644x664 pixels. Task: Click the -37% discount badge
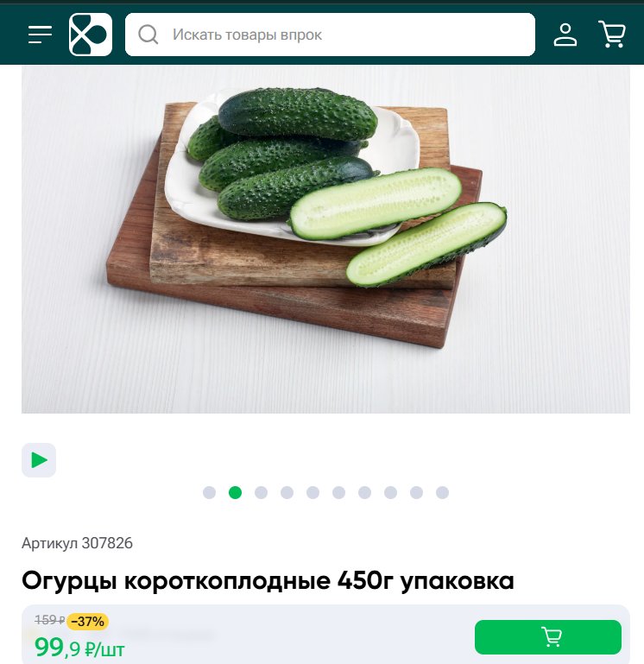point(88,621)
